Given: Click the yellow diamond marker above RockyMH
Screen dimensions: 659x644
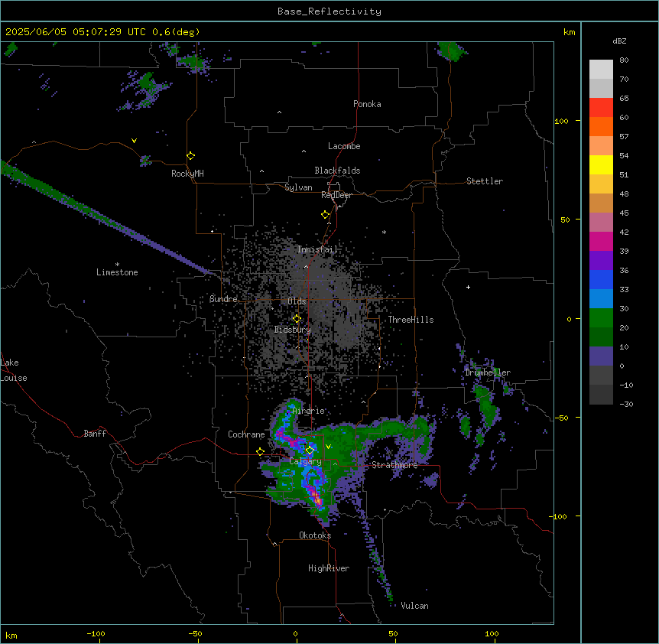Looking at the screenshot, I should (190, 156).
